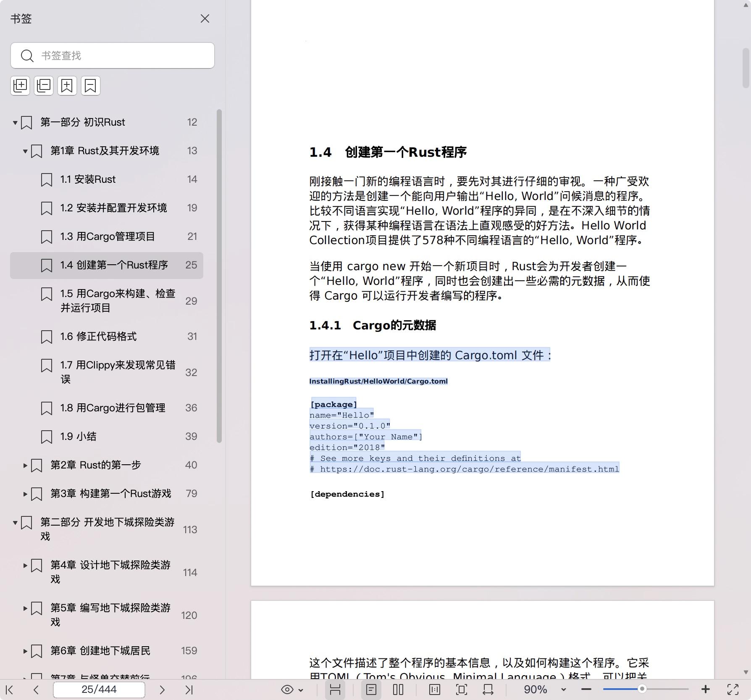Screen dimensions: 751x700
Task: Select single page view mode
Action: pyautogui.click(x=371, y=689)
